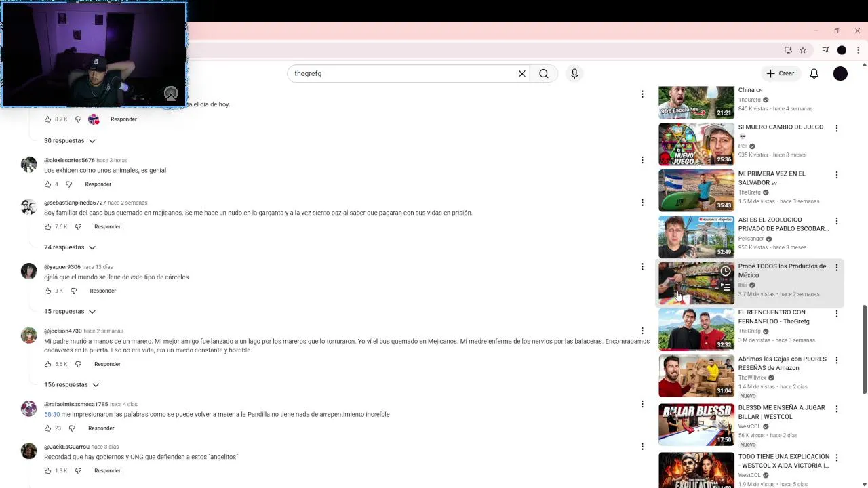
Task: Add Probé TODOS los Productos to Watch Later
Action: 726,271
